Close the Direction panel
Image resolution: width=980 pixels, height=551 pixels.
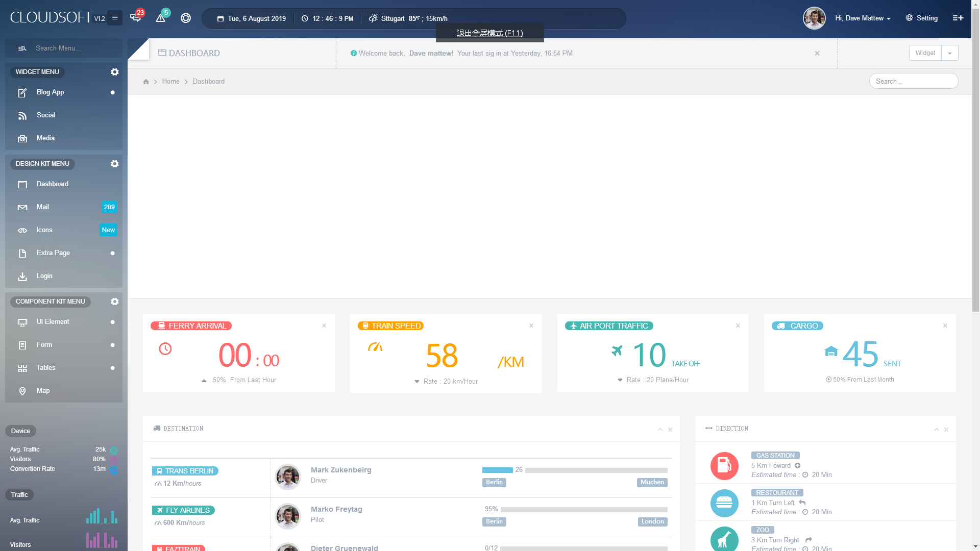point(946,430)
